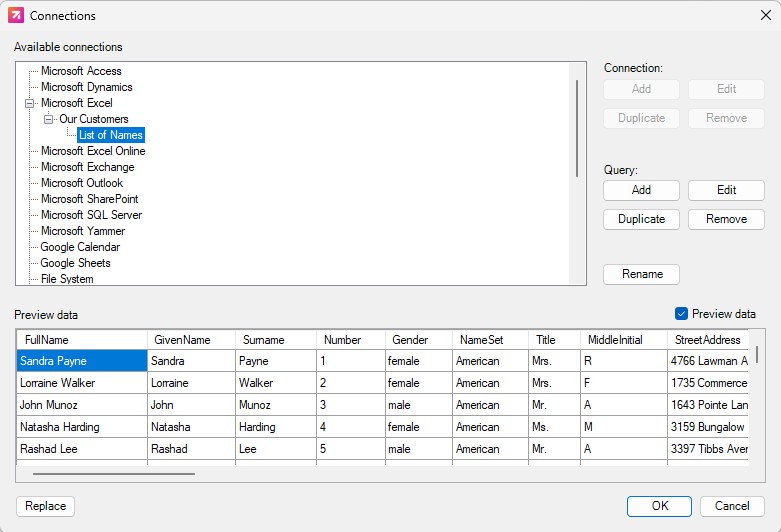Select Microsoft SharePoint entry
781x532 pixels.
[90, 198]
